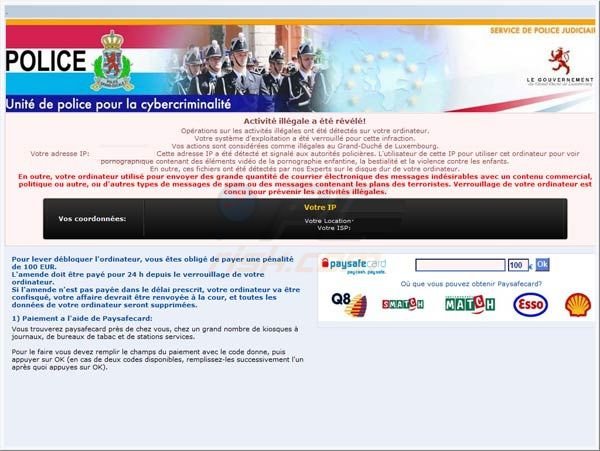Select the Q8 station logo
Image resolution: width=600 pixels, height=451 pixels.
pos(349,304)
